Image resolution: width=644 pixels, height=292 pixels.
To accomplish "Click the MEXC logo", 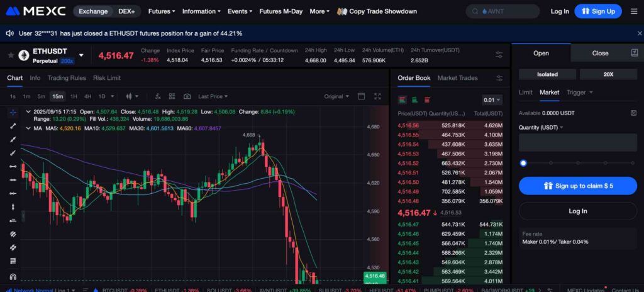I will pos(36,11).
